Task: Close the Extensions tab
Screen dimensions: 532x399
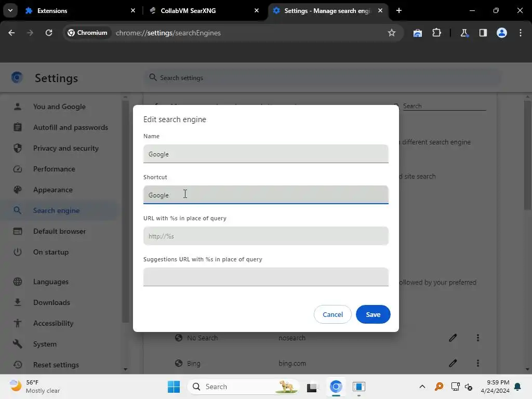Action: tap(133, 10)
